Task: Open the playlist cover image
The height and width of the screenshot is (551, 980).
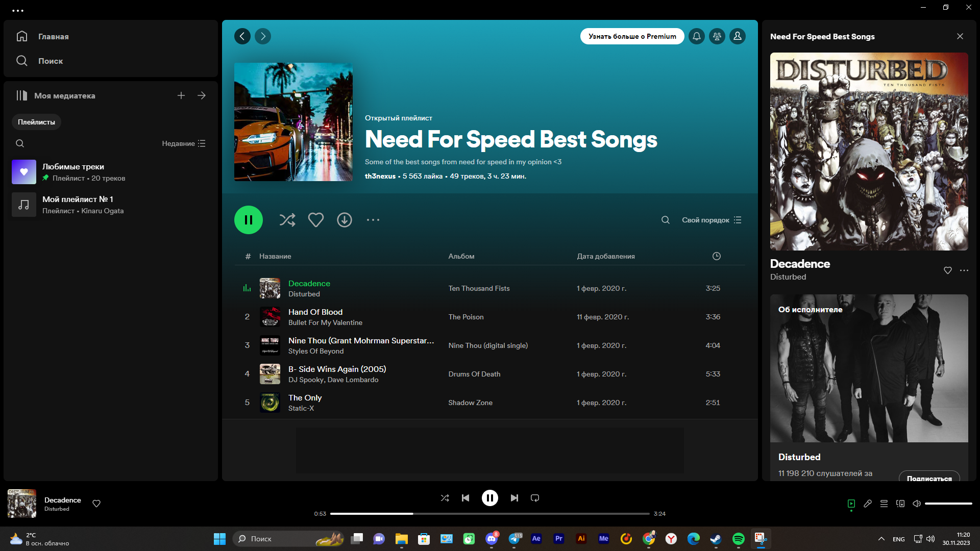Action: (293, 122)
